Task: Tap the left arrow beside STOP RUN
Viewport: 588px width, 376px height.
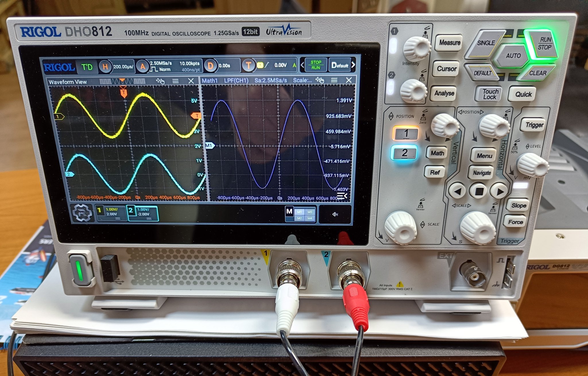Action: pyautogui.click(x=302, y=65)
